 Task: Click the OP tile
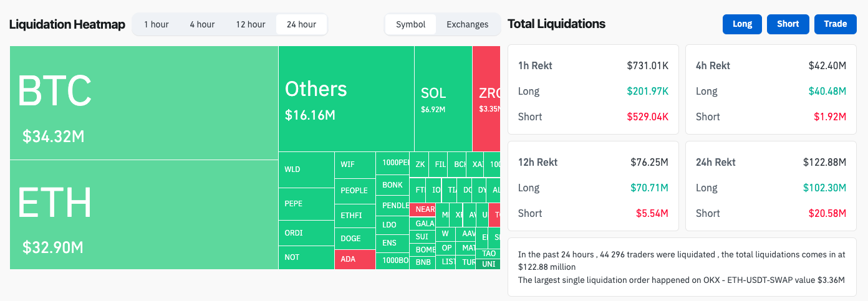click(446, 248)
